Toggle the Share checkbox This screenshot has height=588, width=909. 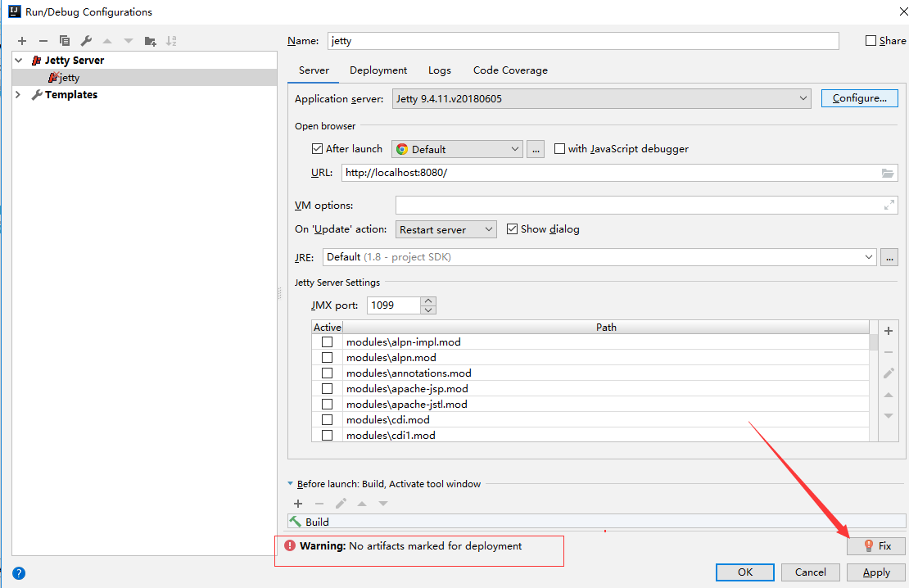tap(871, 41)
